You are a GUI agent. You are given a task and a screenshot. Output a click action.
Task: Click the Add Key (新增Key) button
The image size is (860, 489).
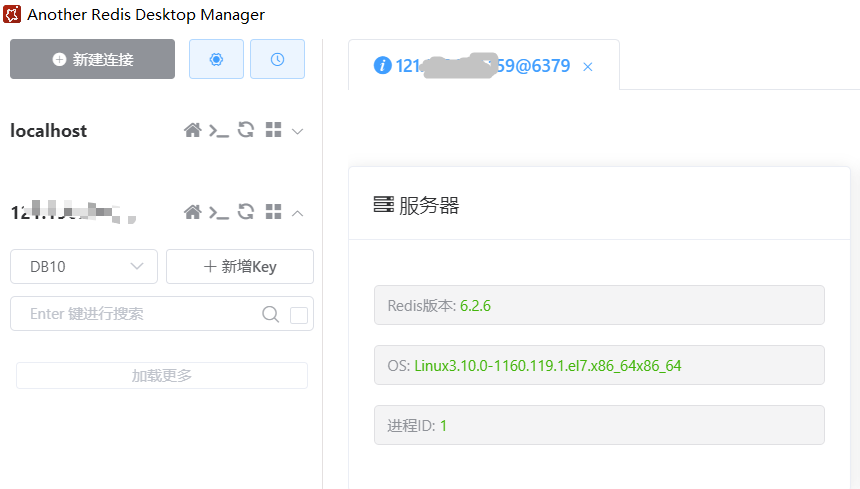click(x=240, y=266)
